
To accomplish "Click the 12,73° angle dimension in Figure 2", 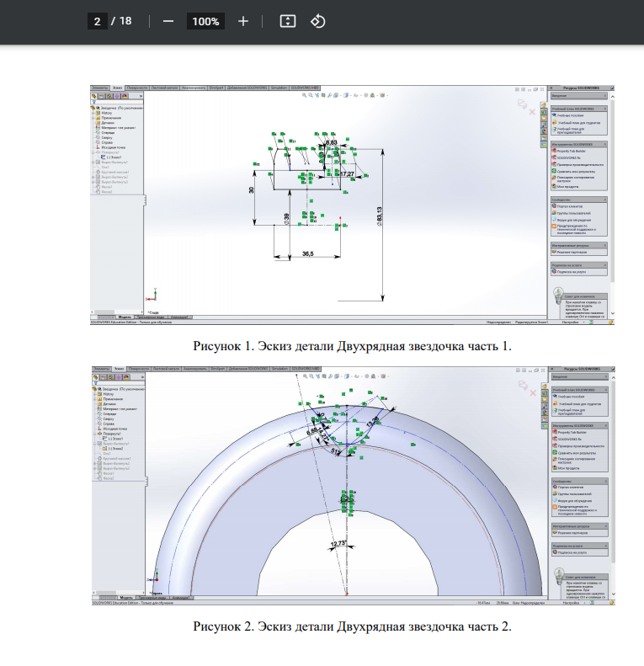I will point(338,543).
